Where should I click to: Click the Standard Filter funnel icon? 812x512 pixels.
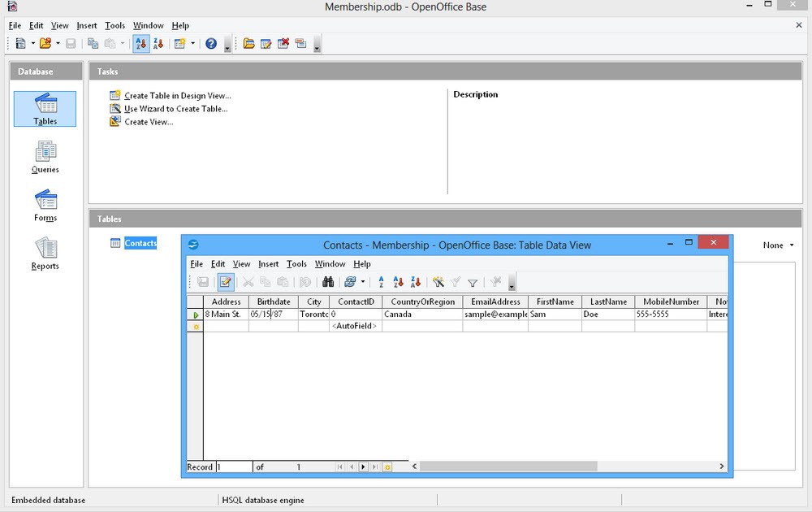click(473, 283)
